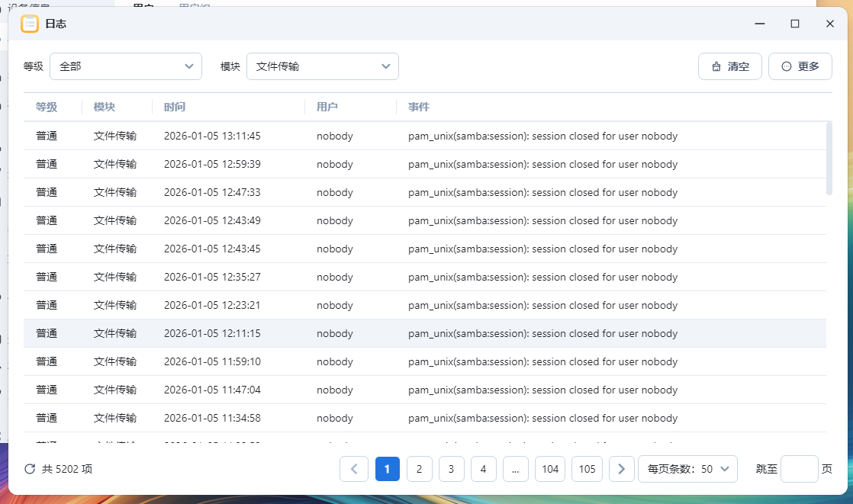Click the refresh icon beside total count
Viewport: 853px width, 504px height.
click(30, 469)
